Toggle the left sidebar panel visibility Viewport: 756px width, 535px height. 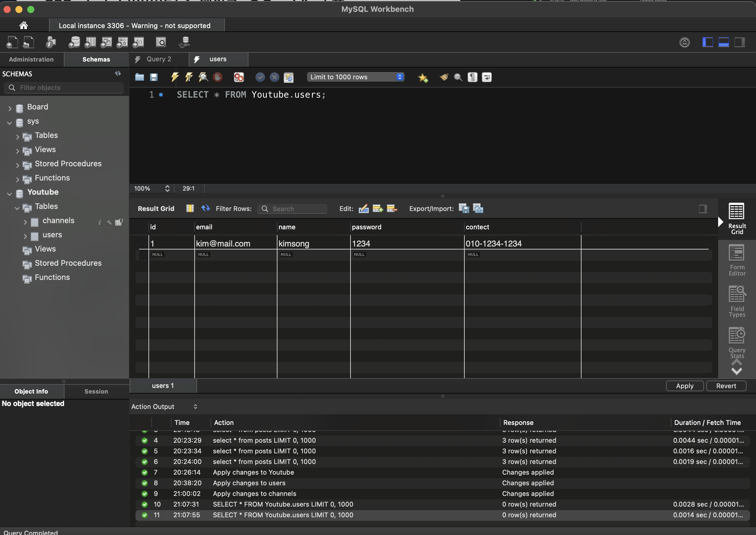pos(707,42)
